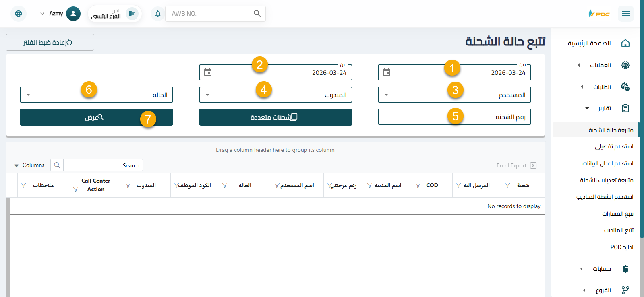The width and height of the screenshot is (644, 297).
Task: Open the notifications bell
Action: pos(158,14)
